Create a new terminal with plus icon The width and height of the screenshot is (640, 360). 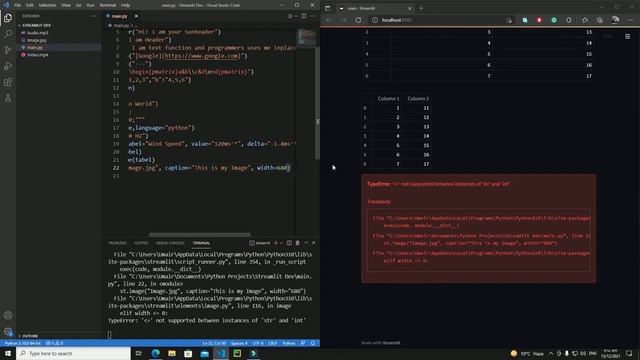click(276, 243)
